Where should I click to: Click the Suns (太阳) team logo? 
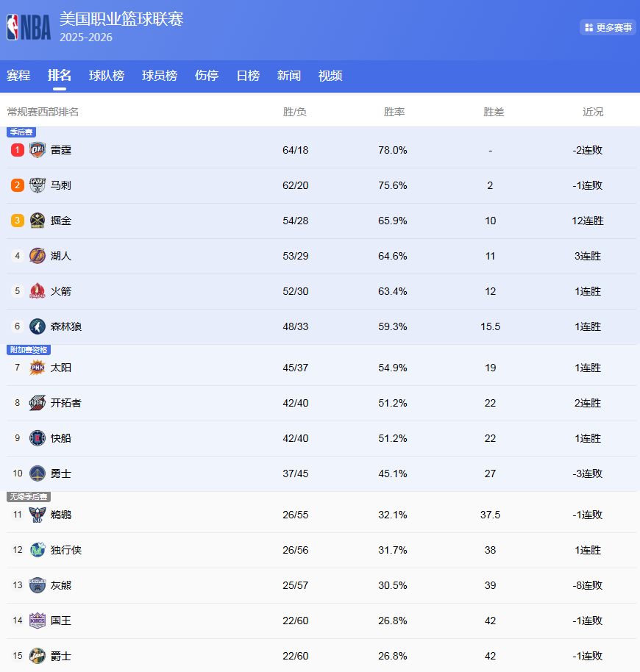coord(38,368)
